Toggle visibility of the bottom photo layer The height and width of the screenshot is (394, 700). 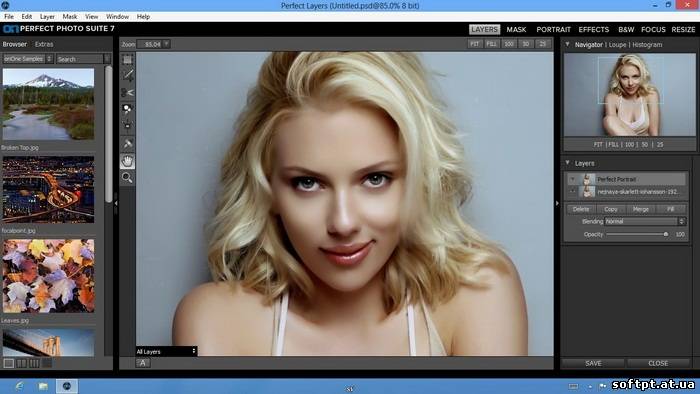point(572,192)
